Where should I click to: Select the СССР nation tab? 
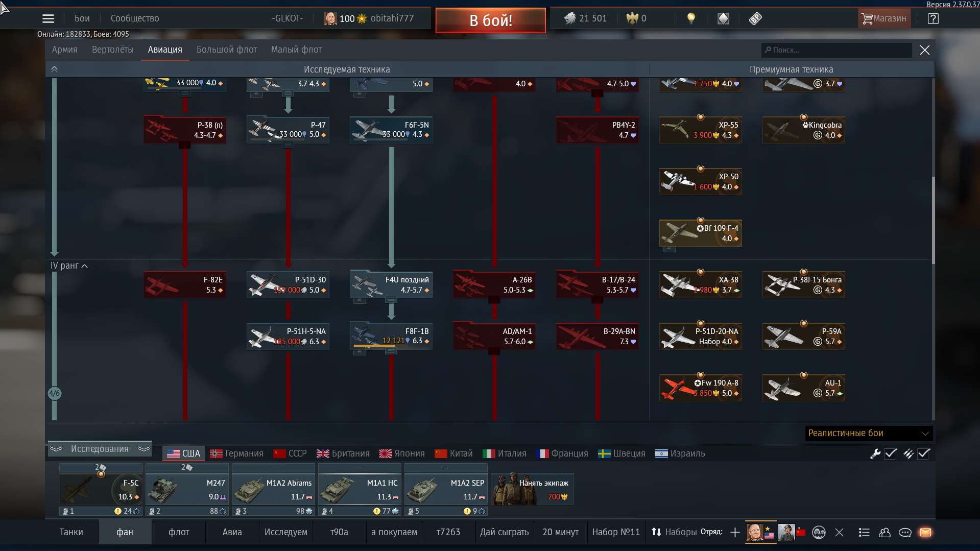(290, 453)
